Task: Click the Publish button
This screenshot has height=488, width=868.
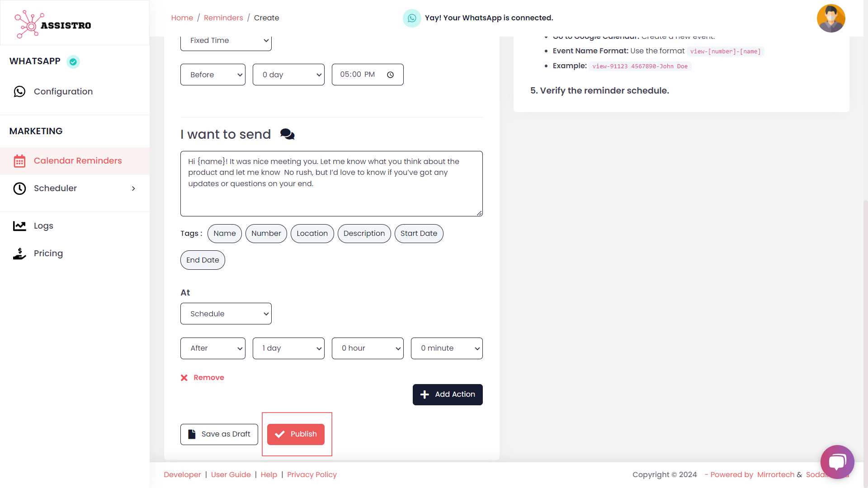Action: pos(296,434)
